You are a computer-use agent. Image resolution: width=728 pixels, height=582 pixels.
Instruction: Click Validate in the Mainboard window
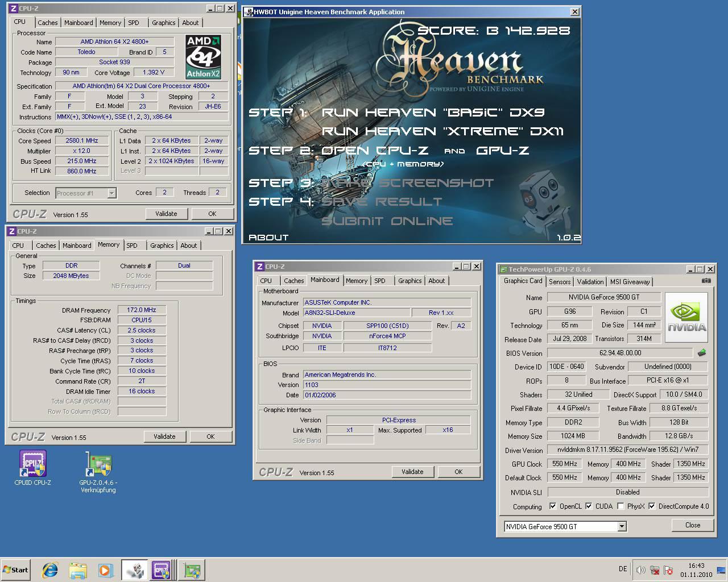[x=412, y=472]
